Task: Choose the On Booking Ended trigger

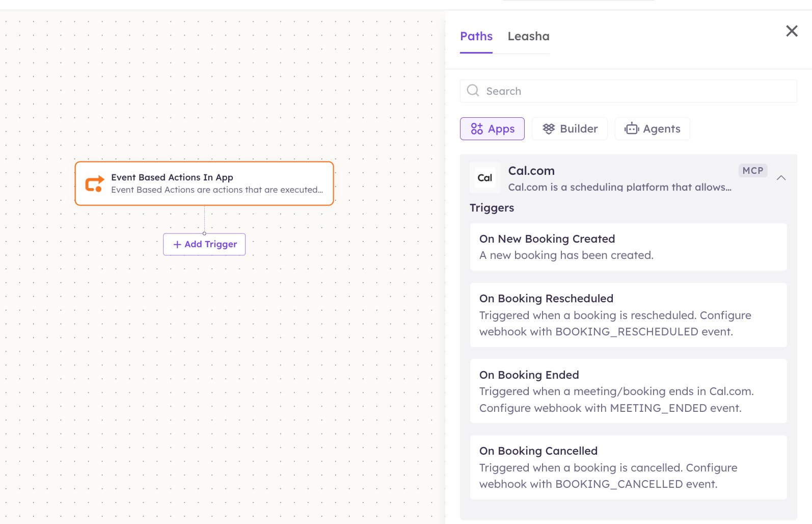Action: click(x=628, y=391)
